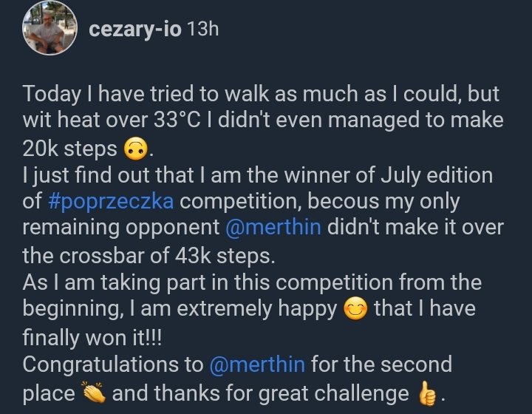Click the upside-down face emoji

point(136,149)
